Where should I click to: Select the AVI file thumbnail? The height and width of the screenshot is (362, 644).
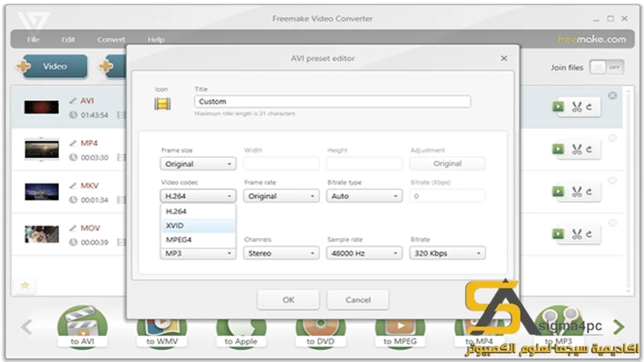[41, 107]
